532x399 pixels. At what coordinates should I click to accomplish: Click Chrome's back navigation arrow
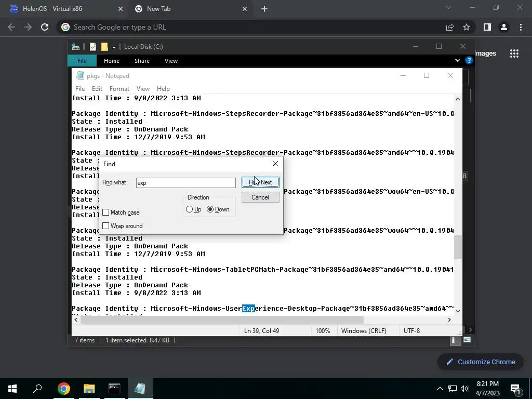(x=11, y=27)
